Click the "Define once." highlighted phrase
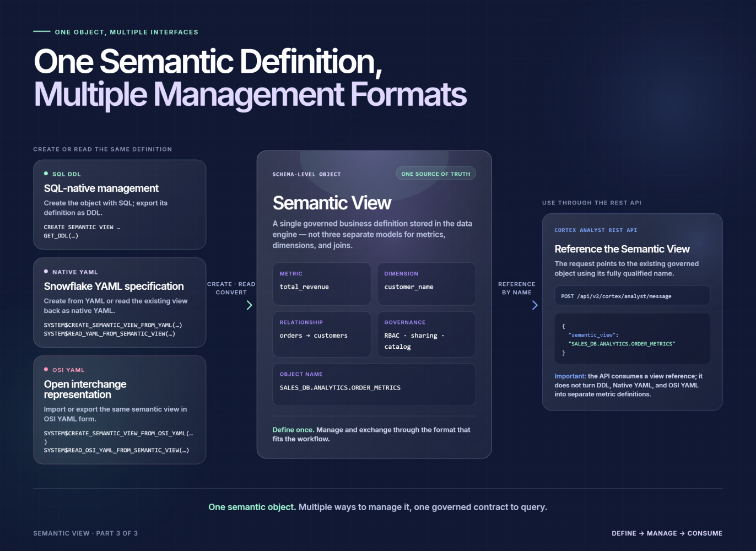The image size is (756, 551). point(293,430)
